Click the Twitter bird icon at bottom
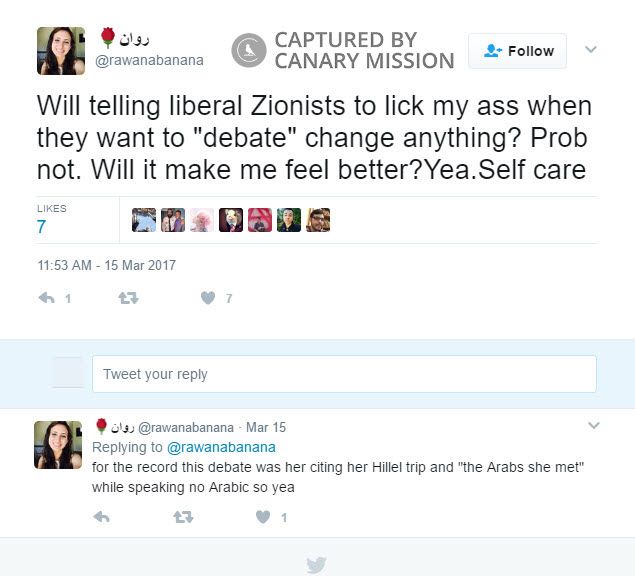 [x=316, y=565]
